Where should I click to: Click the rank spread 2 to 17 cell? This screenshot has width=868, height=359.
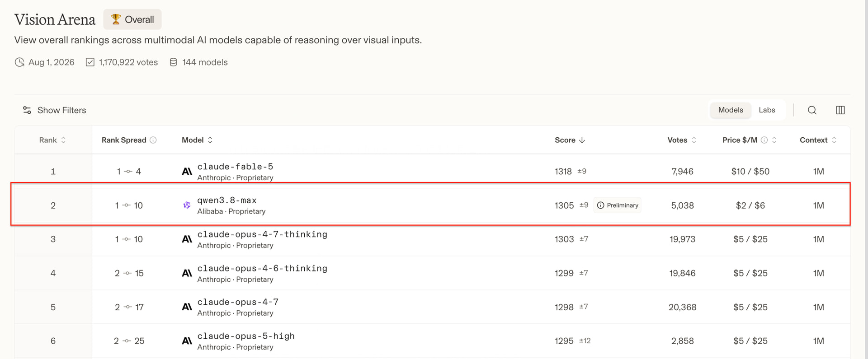(129, 307)
